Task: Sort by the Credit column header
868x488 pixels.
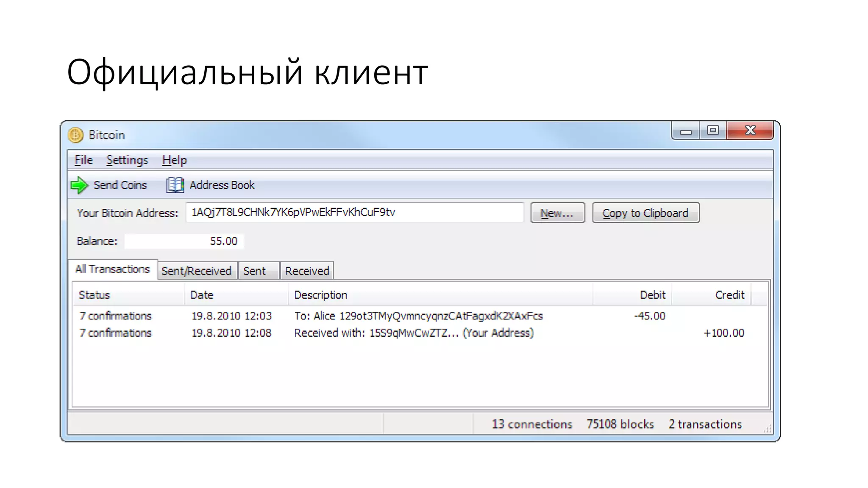Action: point(711,295)
